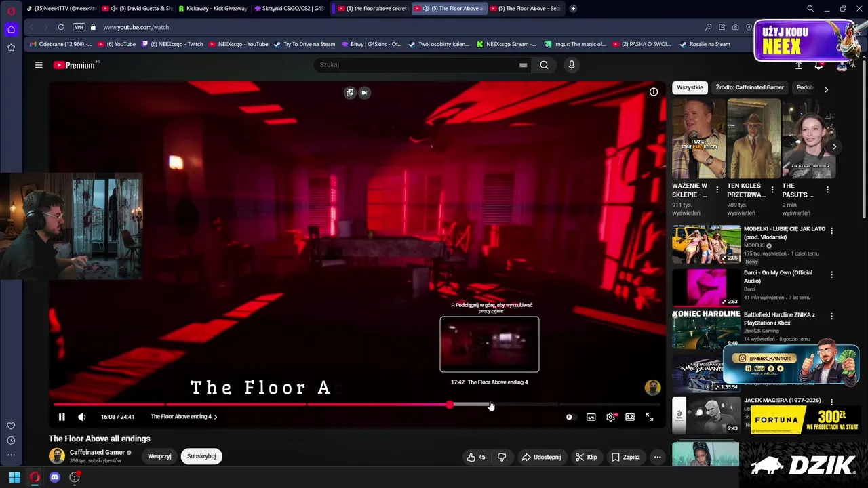This screenshot has height=488, width=868.
Task: Switch to Kickaway - Kick Giveaway tab
Action: [x=213, y=9]
